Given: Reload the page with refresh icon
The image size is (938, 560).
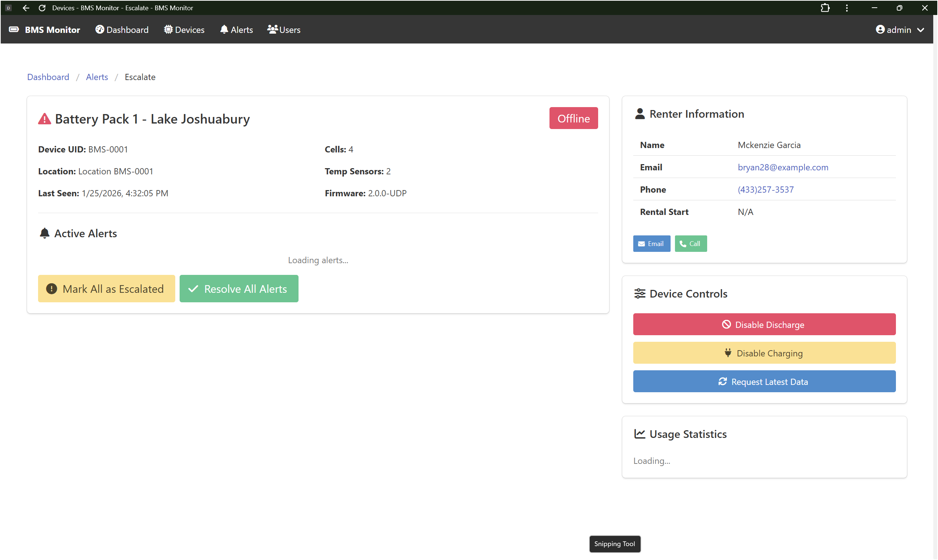Looking at the screenshot, I should [x=42, y=8].
